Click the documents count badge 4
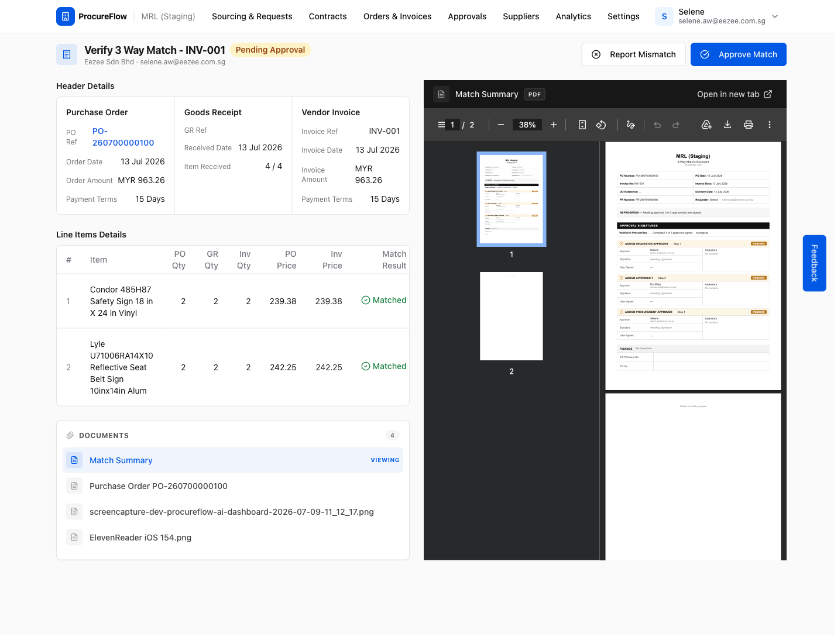 [x=392, y=435]
